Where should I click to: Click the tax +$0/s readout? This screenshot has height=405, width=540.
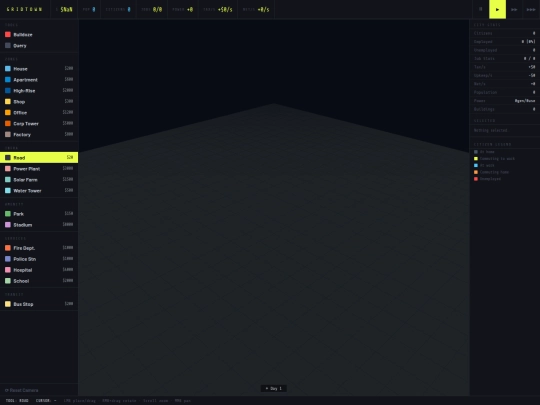(218, 9)
